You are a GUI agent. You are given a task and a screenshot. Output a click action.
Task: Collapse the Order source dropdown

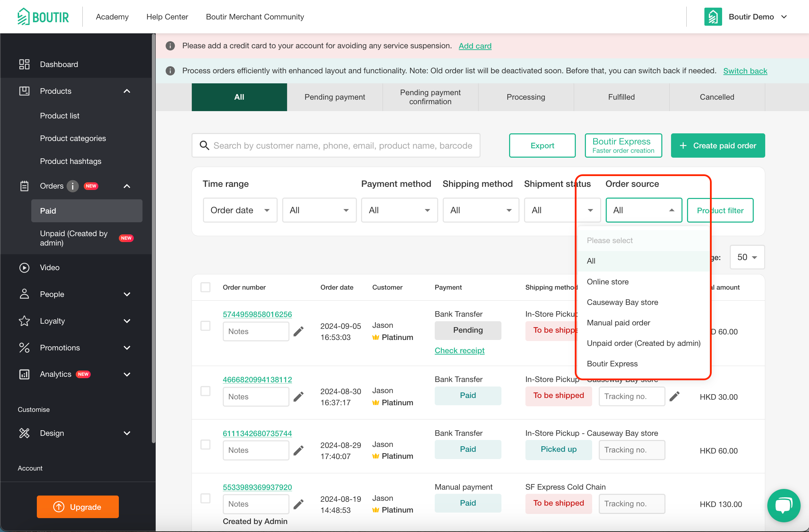[644, 210]
